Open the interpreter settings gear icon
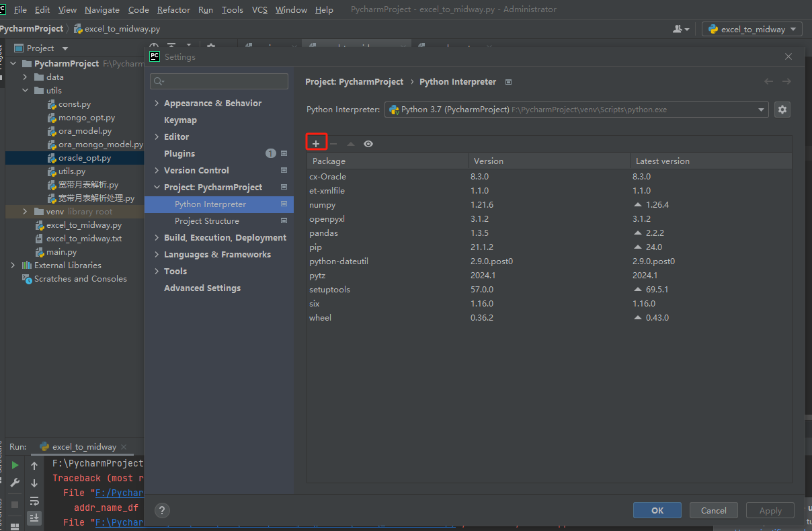The height and width of the screenshot is (531, 812). [x=782, y=109]
